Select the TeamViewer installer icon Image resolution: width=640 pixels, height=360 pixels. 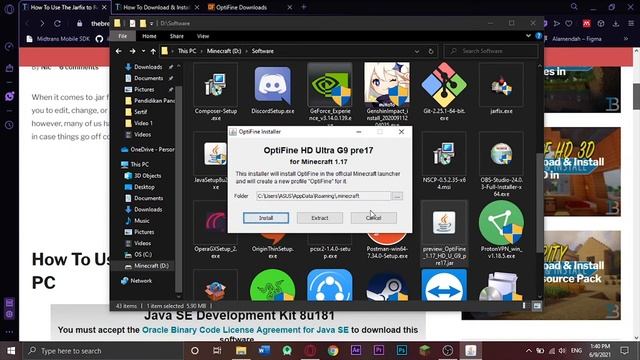(444, 286)
